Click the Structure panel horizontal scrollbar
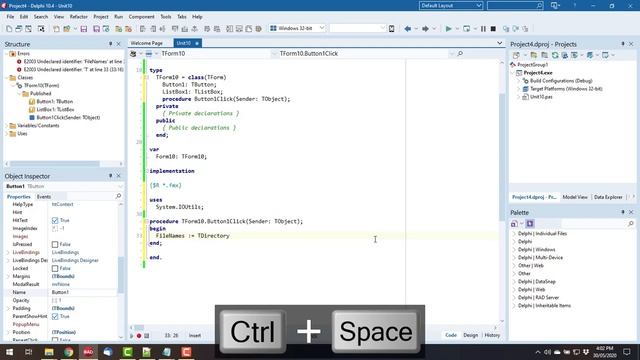 (x=55, y=164)
